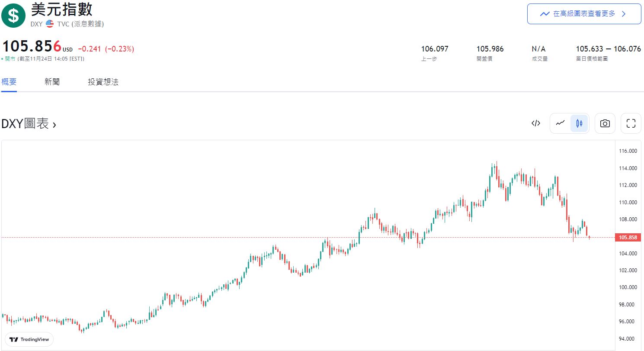Switch chart to line style

point(560,123)
